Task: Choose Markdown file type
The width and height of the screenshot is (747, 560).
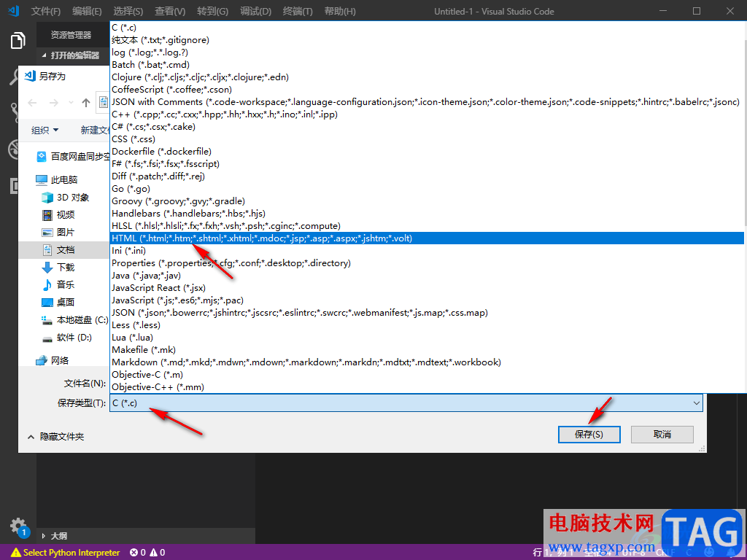Action: click(x=427, y=362)
